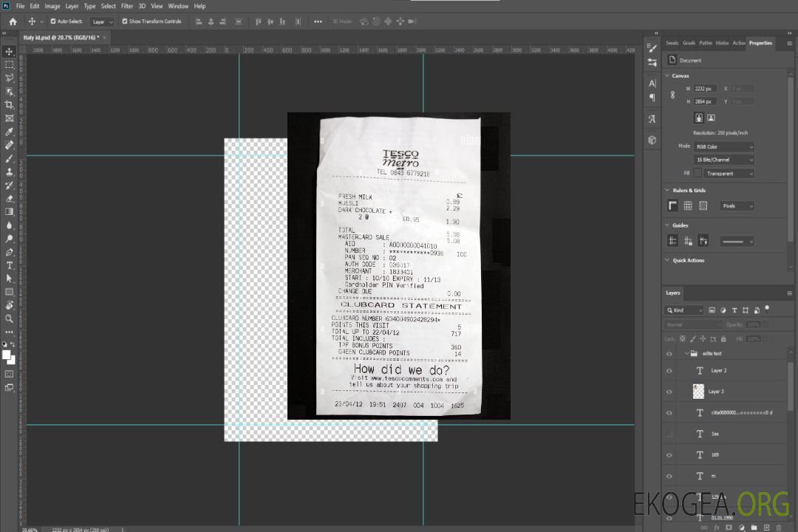The width and height of the screenshot is (798, 532).
Task: Toggle rulers button in Rulers & Grids
Action: coord(673,205)
